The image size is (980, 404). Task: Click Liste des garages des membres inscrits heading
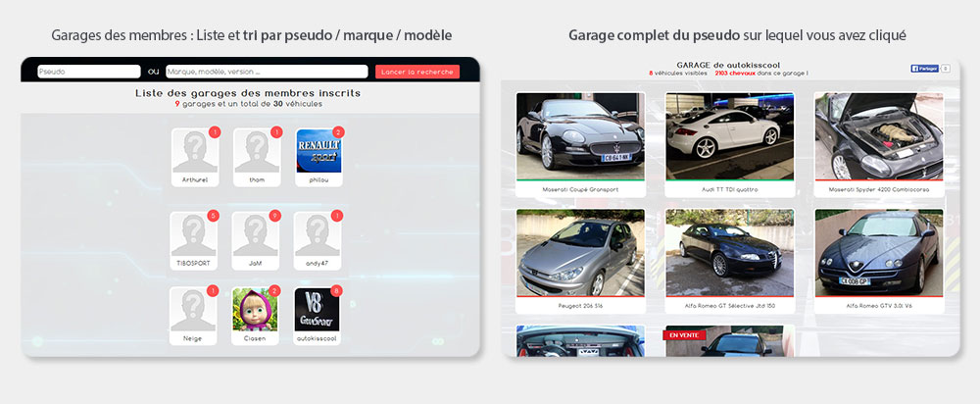point(248,93)
